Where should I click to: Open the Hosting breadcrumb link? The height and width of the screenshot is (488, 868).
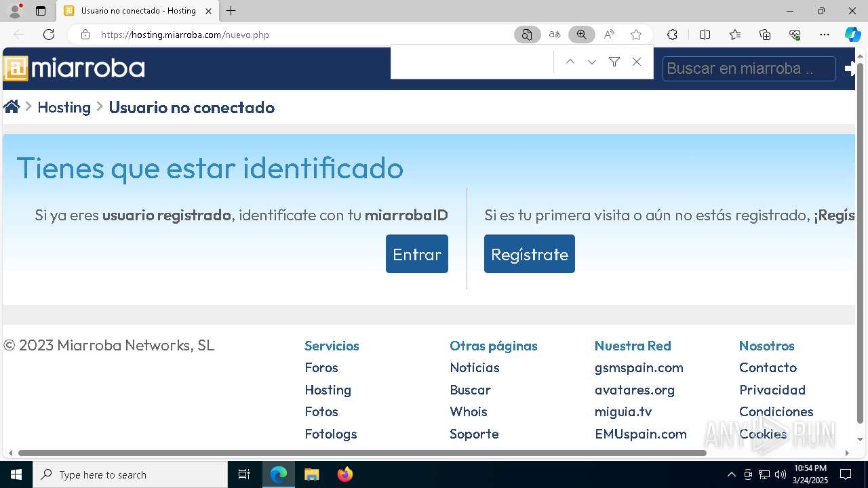click(x=64, y=107)
